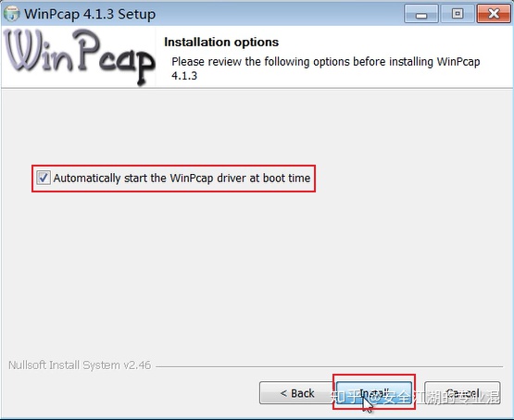Minimize the WinPcap Setup window
The image size is (514, 420).
(421, 14)
